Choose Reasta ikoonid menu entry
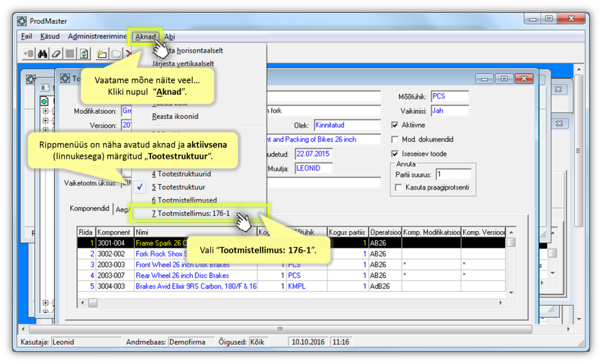The width and height of the screenshot is (602, 364). (175, 116)
